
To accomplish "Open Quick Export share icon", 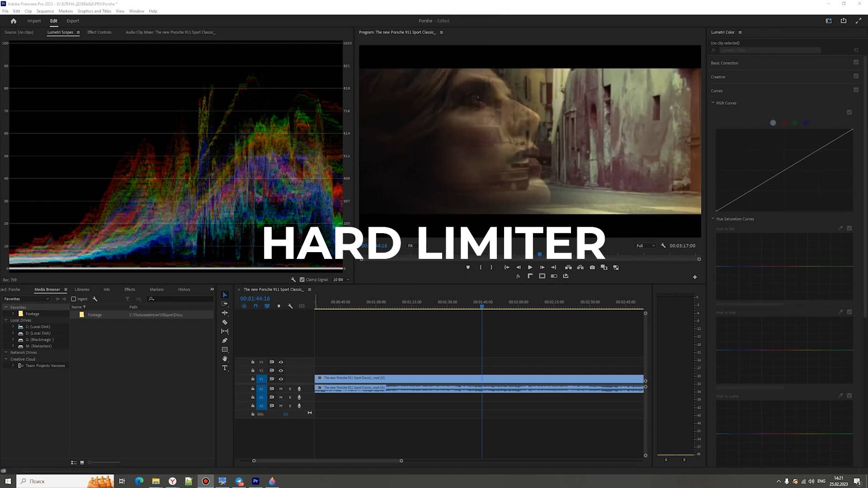I will [x=843, y=21].
